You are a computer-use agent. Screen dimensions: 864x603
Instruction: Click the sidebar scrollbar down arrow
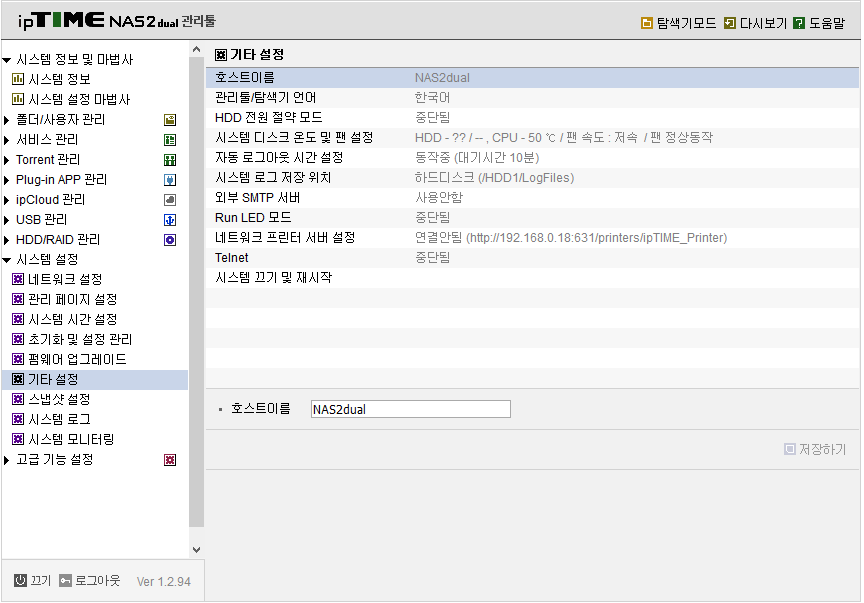(x=196, y=550)
